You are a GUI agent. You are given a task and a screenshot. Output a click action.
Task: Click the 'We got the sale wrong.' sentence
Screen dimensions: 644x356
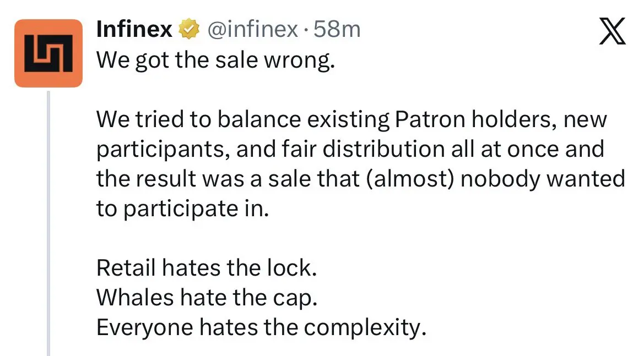click(x=215, y=60)
